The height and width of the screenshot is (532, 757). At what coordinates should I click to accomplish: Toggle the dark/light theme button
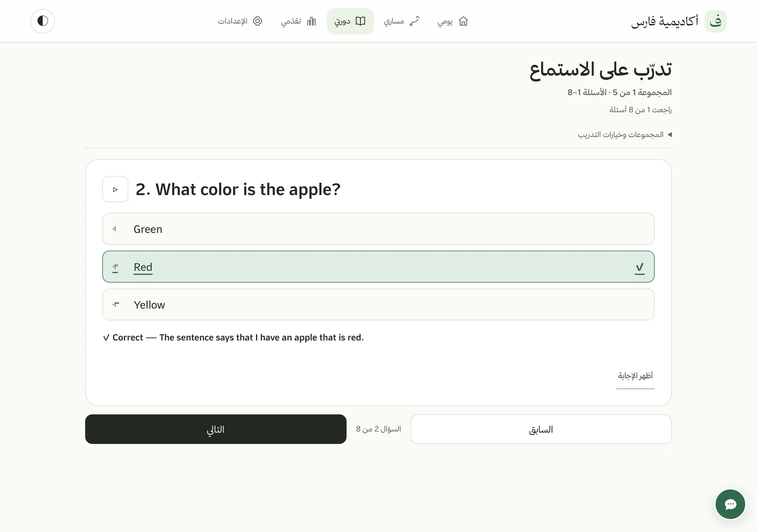(42, 21)
